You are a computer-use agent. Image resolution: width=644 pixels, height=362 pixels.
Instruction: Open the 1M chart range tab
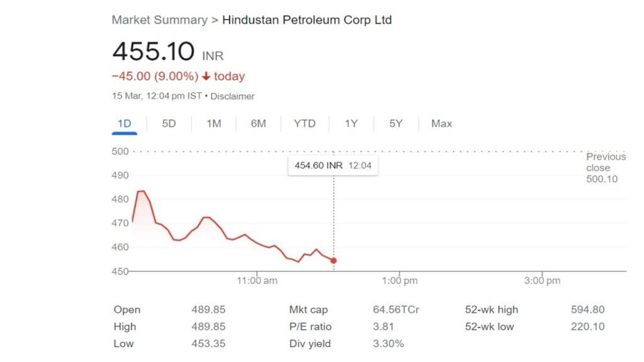tap(214, 124)
